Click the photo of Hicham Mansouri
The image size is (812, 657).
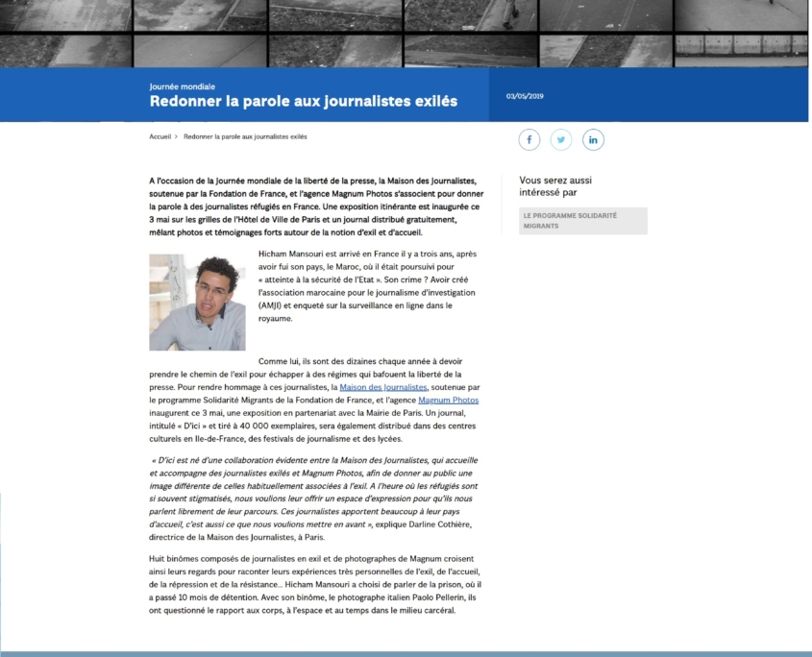(197, 302)
